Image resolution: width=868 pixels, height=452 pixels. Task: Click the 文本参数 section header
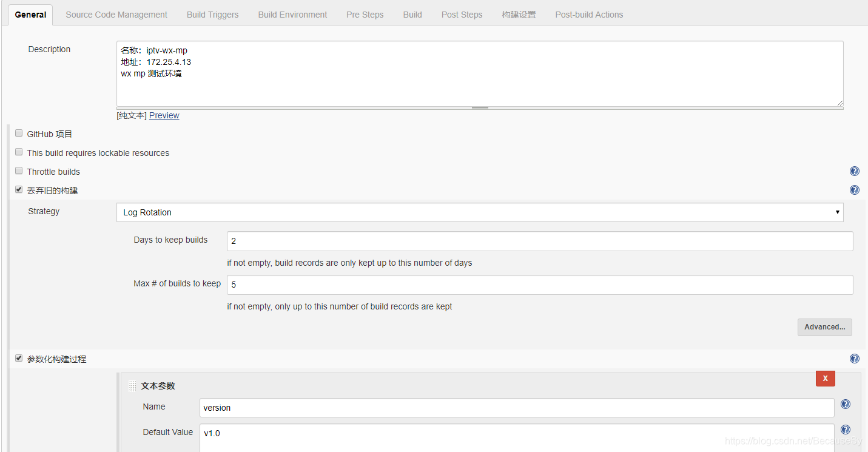158,386
